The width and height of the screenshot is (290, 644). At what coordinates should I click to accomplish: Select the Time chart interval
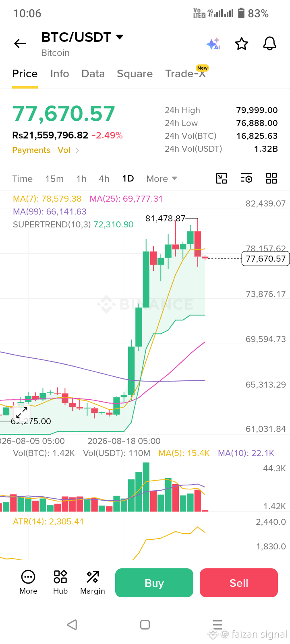tap(22, 179)
